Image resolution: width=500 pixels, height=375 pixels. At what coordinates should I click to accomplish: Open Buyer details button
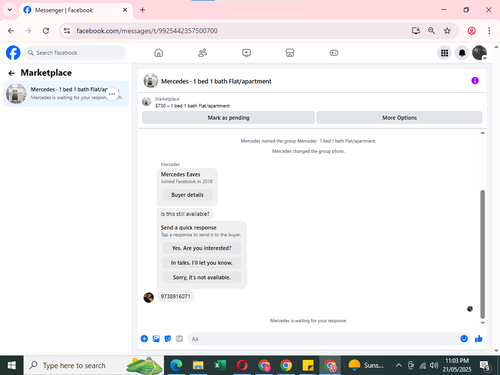point(187,195)
